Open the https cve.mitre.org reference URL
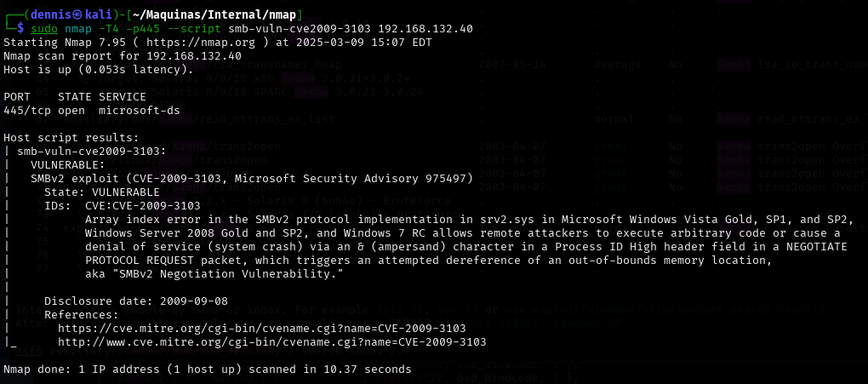Screen dimensions: 868x384 [x=261, y=328]
